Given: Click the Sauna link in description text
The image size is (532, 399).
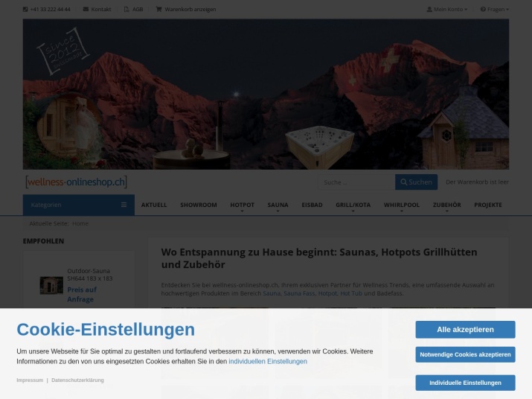Looking at the screenshot, I should click(272, 293).
